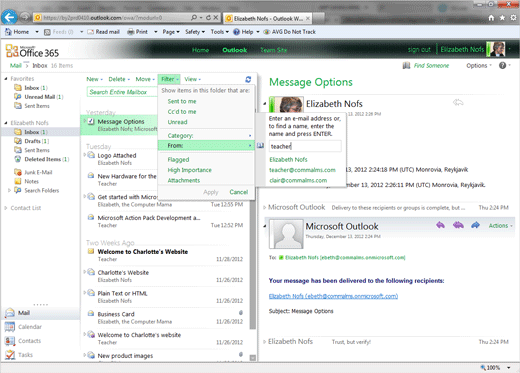Click Elizabeth Nofs profile photo in header
Viewport: 520px width, 373px height.
tap(496, 49)
